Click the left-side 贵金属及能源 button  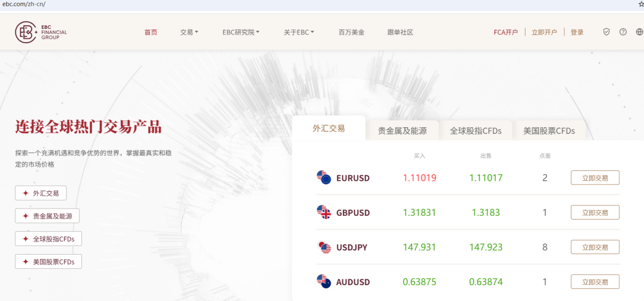47,216
